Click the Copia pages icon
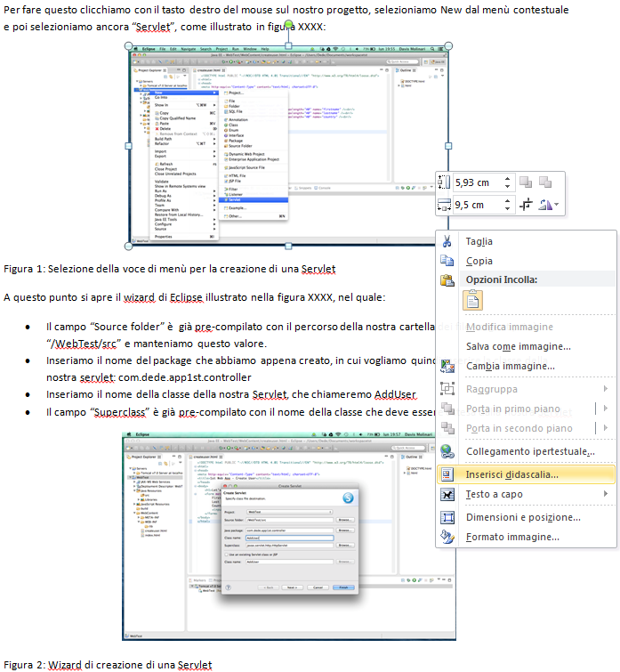Image resolution: width=620 pixels, height=672 pixels. 447,261
